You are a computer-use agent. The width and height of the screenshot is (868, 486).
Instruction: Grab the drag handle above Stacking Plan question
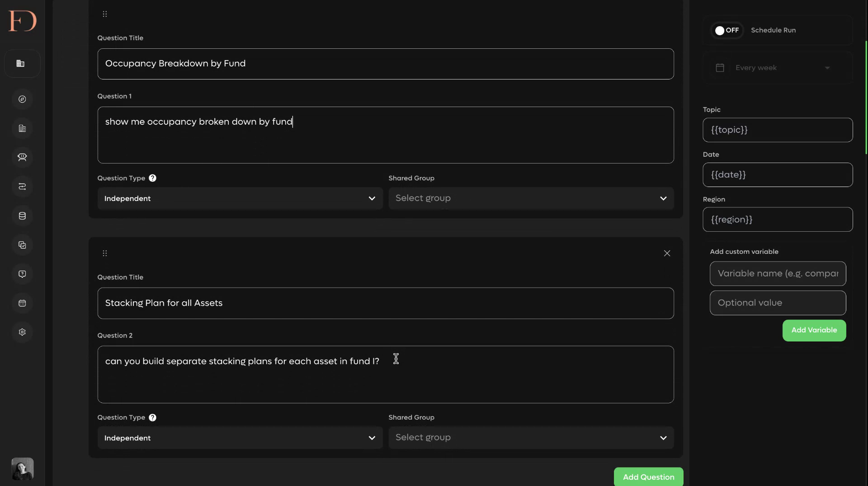[x=105, y=253]
